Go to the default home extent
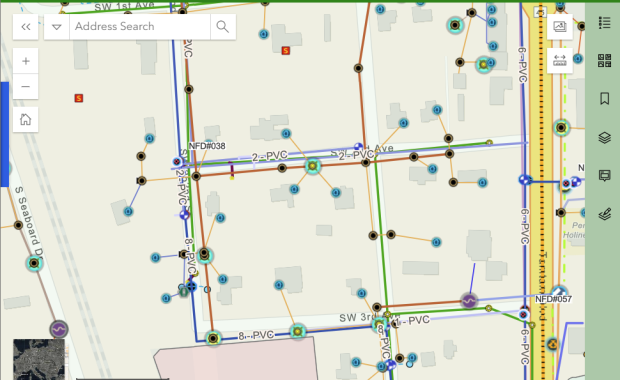 (x=26, y=119)
